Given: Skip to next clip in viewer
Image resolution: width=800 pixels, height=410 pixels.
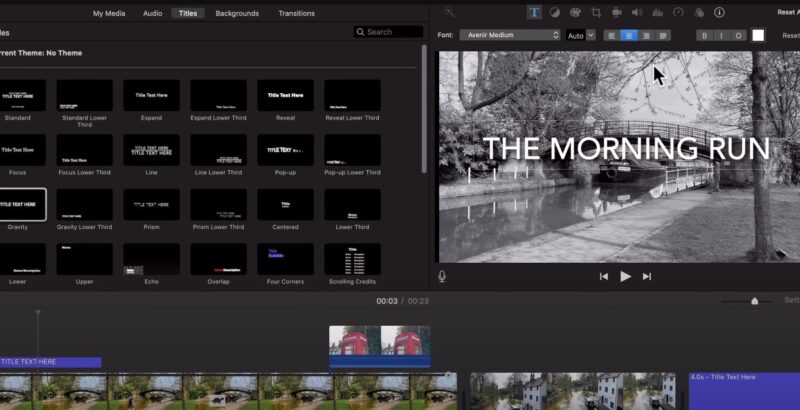Looking at the screenshot, I should coord(647,276).
